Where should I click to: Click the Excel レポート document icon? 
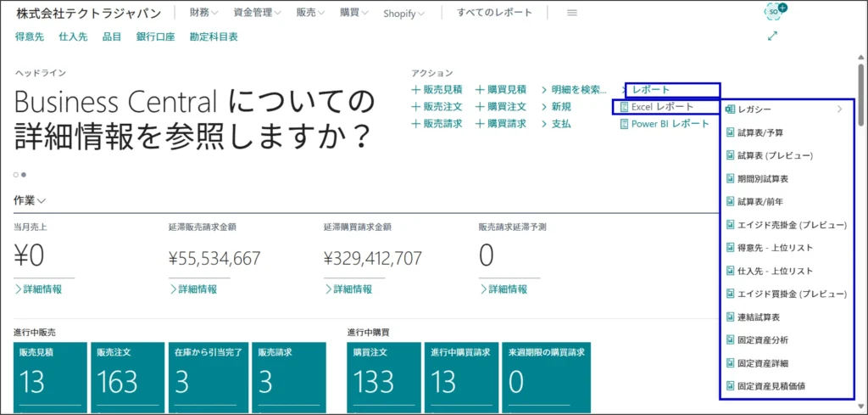tap(624, 107)
